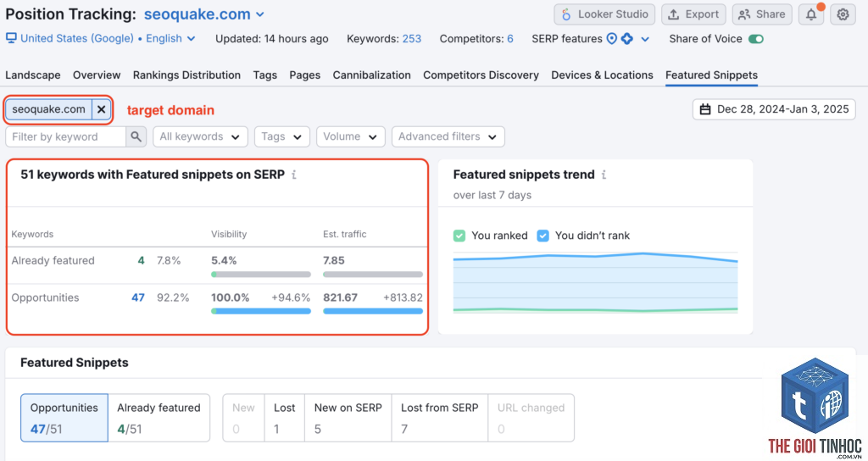Open the Tags filter dropdown
The width and height of the screenshot is (868, 461).
281,136
